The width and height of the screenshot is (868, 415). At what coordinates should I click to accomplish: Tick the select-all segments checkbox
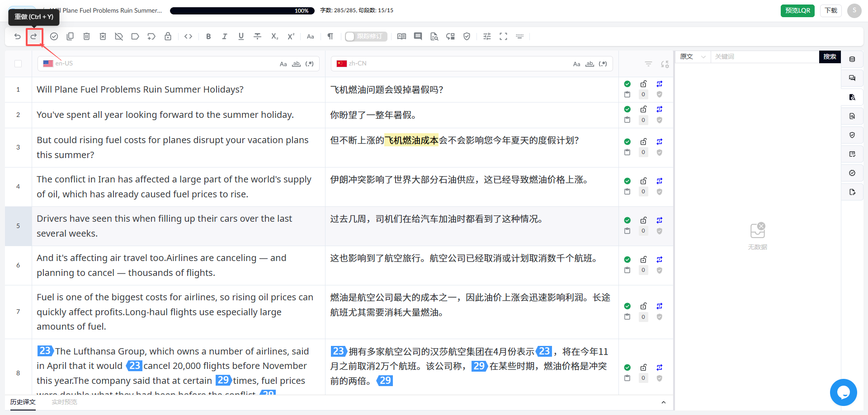click(x=18, y=64)
